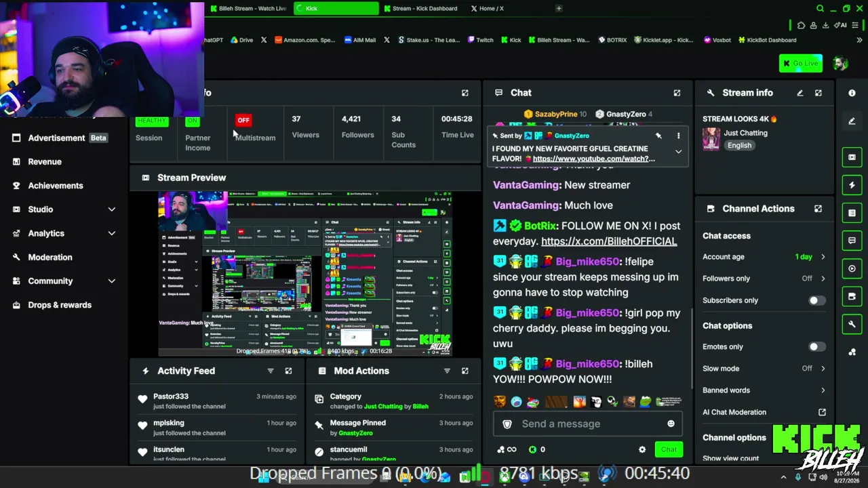This screenshot has width=868, height=488.
Task: Expand the Studio sidebar section
Action: [x=112, y=209]
